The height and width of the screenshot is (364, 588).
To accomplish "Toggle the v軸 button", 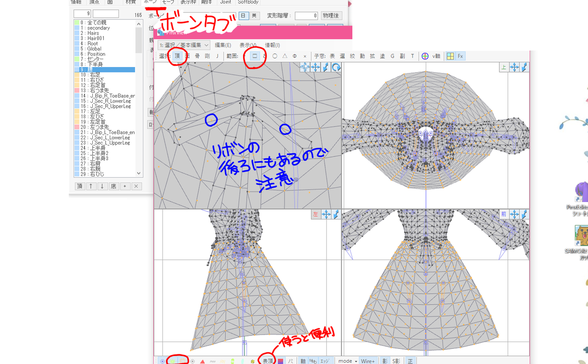I will (x=436, y=56).
